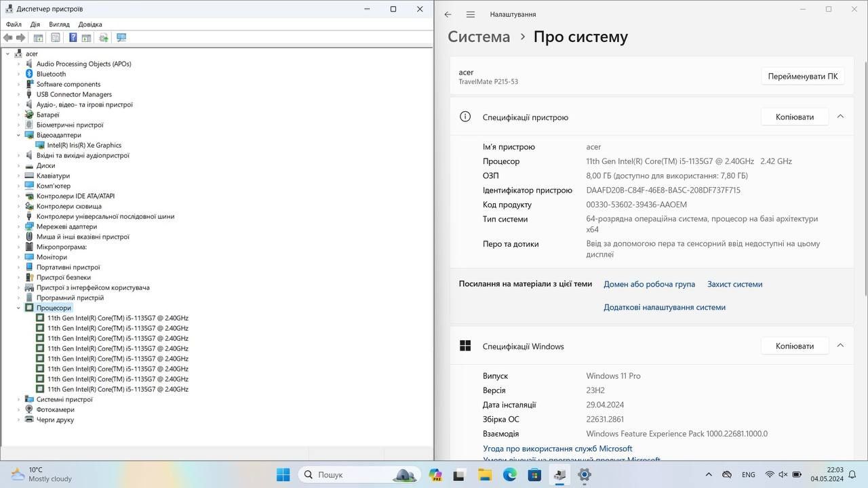Open the Вигляд menu
Viewport: 868px width, 488px height.
59,24
